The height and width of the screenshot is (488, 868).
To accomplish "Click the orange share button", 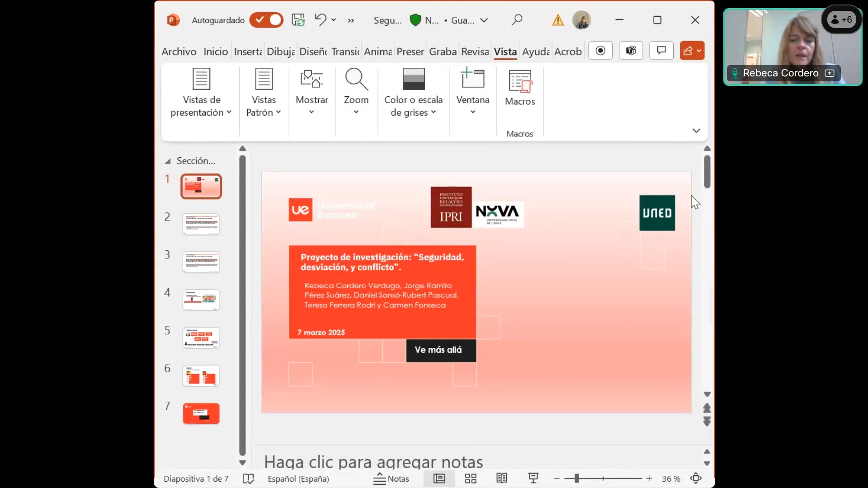I will pyautogui.click(x=692, y=51).
